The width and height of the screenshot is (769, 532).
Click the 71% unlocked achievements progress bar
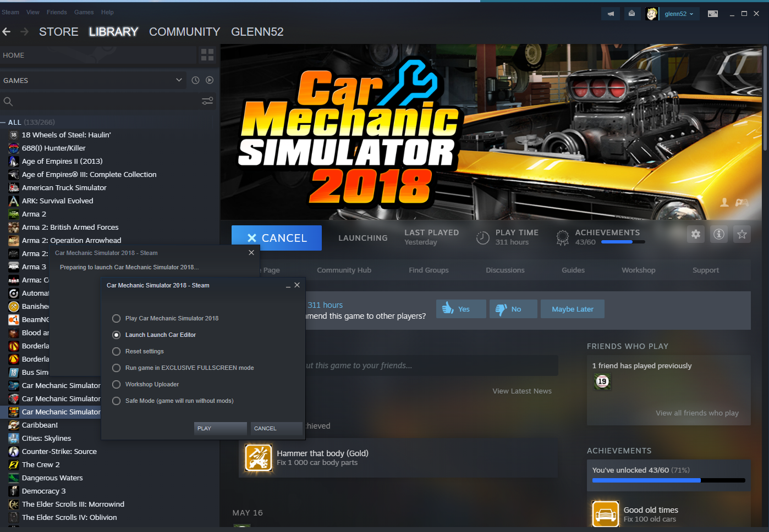click(669, 480)
